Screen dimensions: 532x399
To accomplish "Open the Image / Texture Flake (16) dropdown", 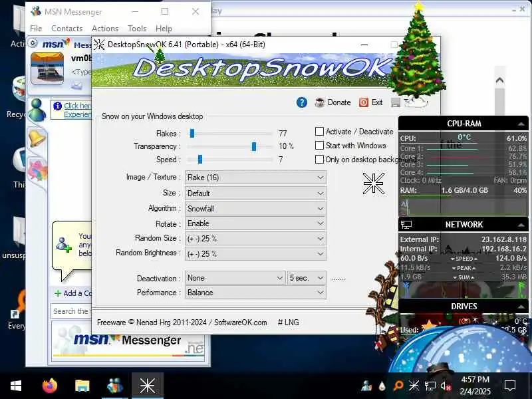I will (255, 178).
